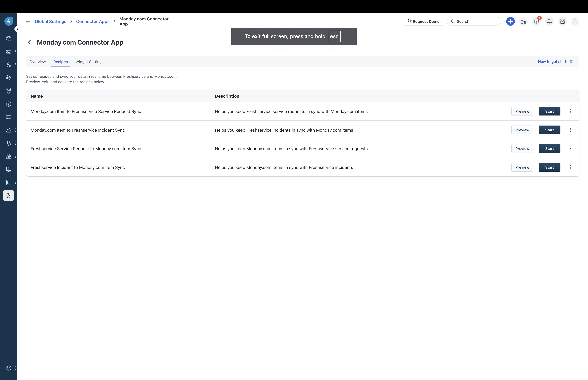
Task: Click the blue plus create button
Action: (510, 21)
